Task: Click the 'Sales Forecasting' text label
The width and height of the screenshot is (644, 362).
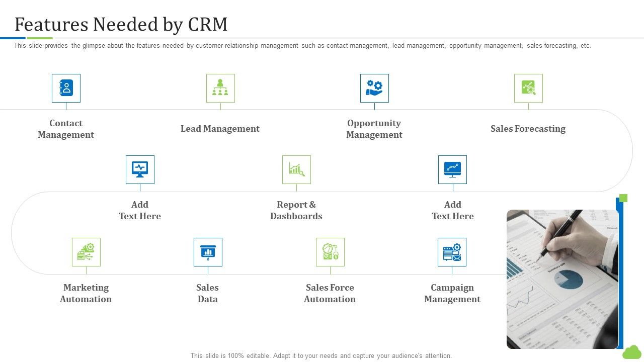Action: (x=528, y=129)
